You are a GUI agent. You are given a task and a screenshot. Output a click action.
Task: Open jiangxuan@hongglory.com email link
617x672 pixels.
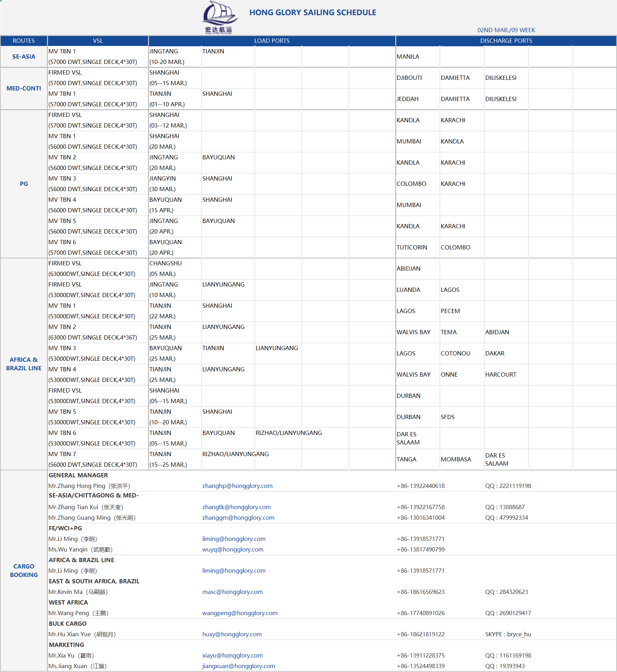[238, 666]
